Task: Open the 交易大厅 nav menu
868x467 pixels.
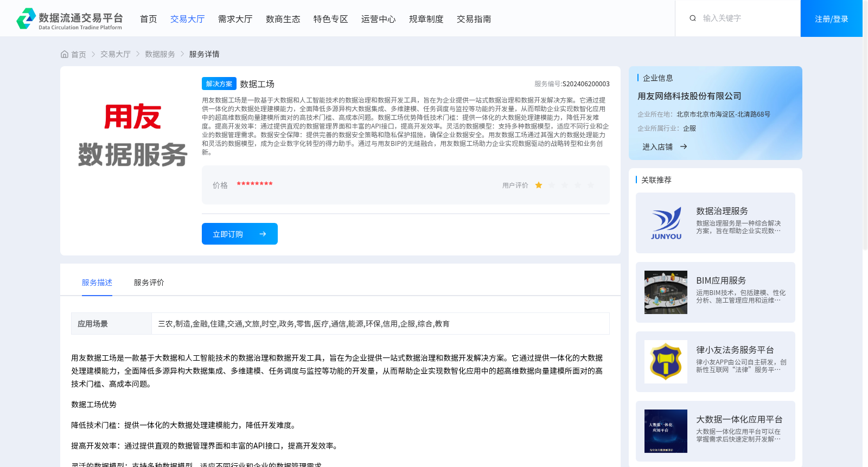Action: pos(188,19)
